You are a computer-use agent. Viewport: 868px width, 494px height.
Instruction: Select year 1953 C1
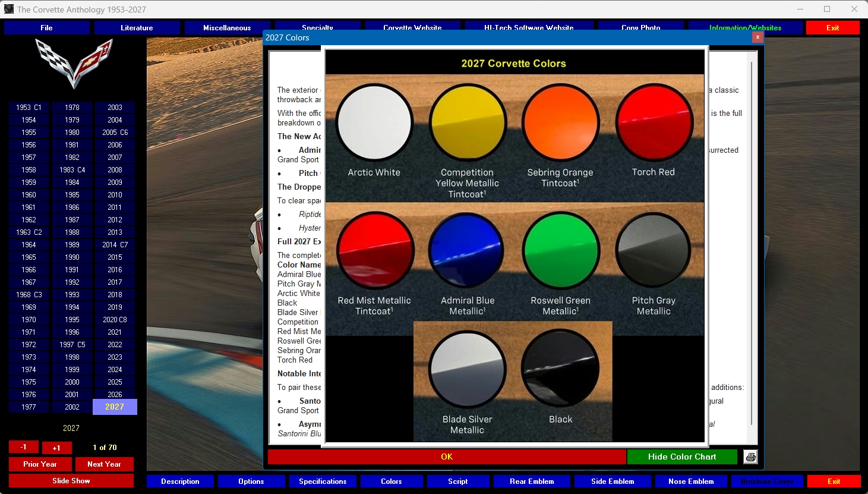pyautogui.click(x=29, y=108)
